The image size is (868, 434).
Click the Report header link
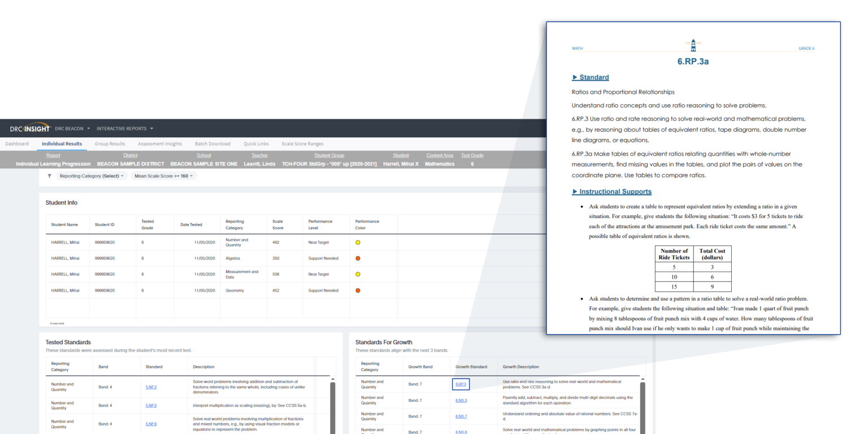53,155
